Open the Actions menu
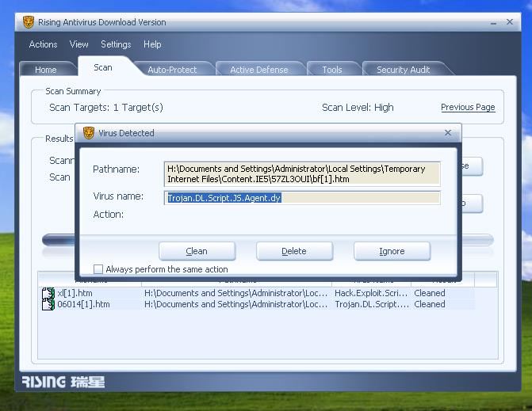The image size is (532, 411). [x=43, y=44]
